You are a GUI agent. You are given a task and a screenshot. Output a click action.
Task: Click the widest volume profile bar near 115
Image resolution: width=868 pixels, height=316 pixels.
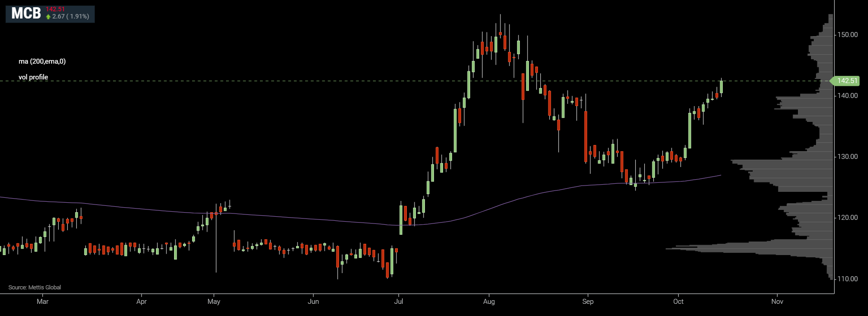[750, 248]
